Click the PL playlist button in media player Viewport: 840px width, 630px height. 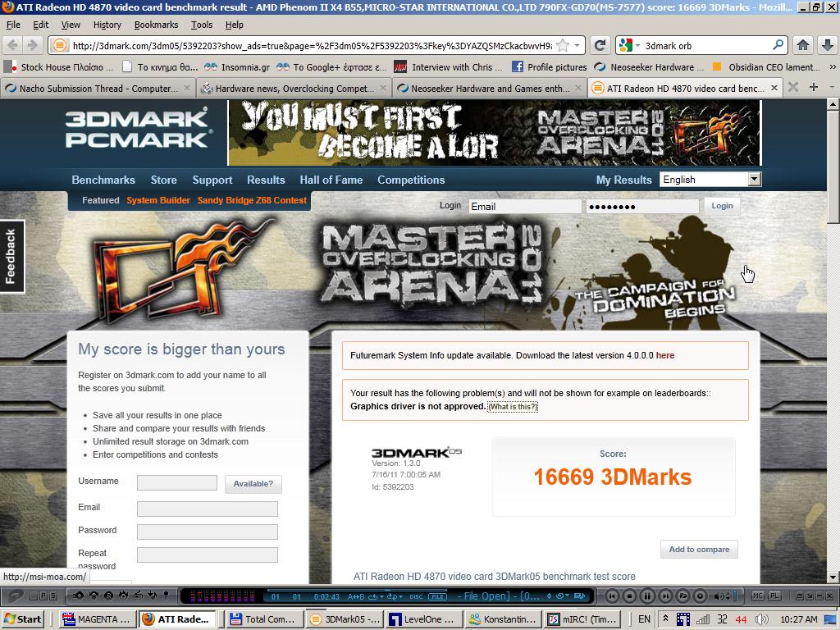tap(774, 596)
